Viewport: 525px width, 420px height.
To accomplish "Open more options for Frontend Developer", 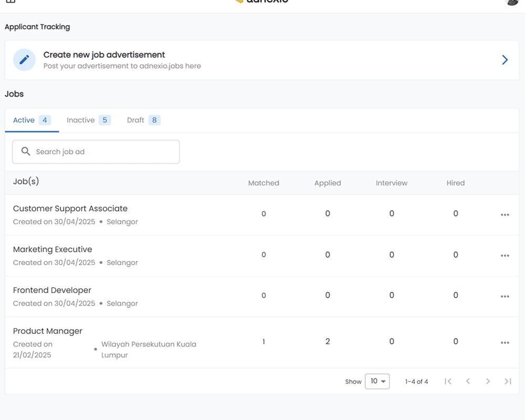I will point(505,297).
